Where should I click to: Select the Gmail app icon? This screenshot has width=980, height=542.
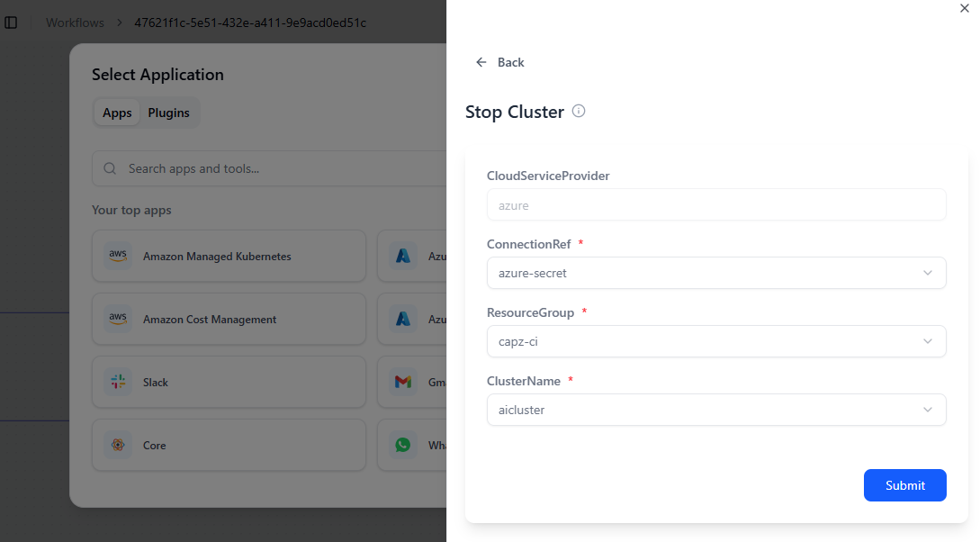pyautogui.click(x=403, y=383)
